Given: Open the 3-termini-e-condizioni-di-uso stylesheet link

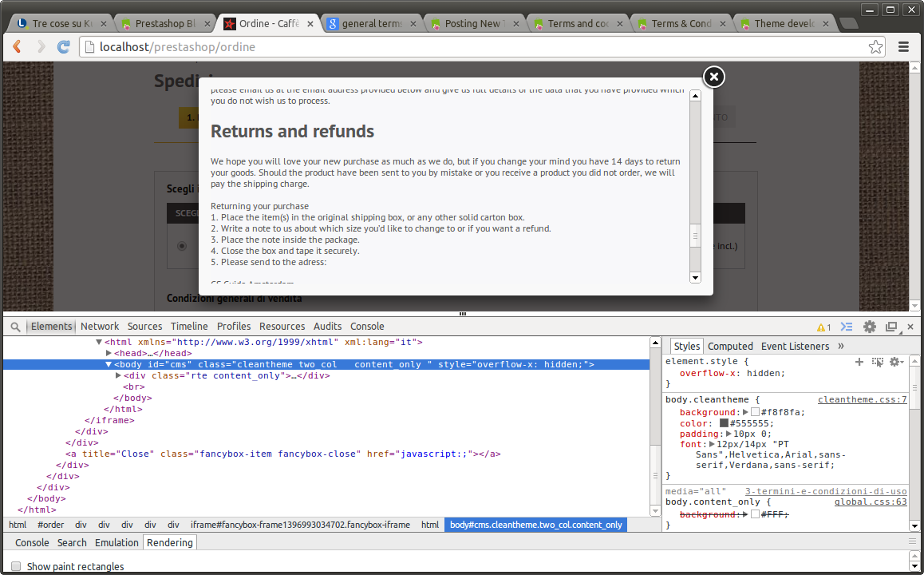Looking at the screenshot, I should (x=826, y=491).
